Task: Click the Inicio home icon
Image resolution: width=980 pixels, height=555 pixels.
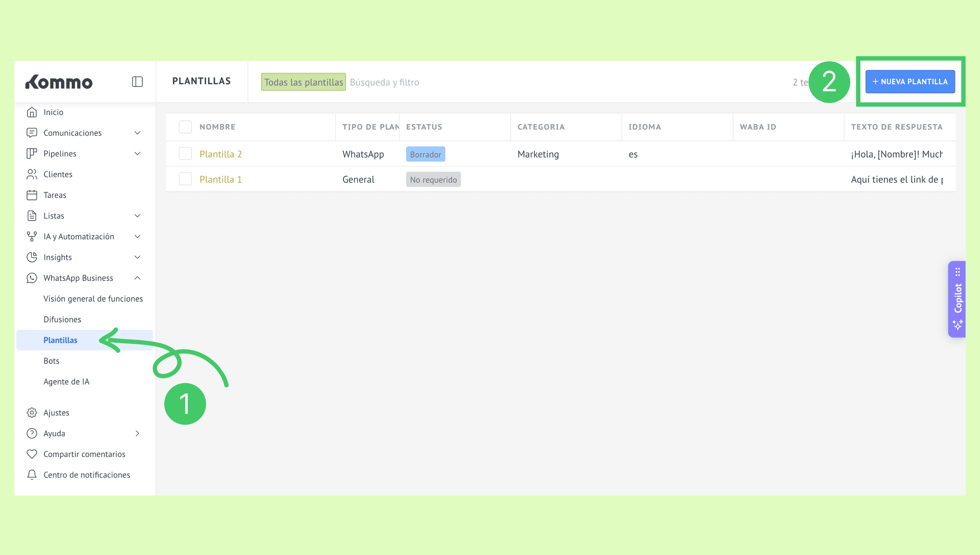Action: click(32, 112)
